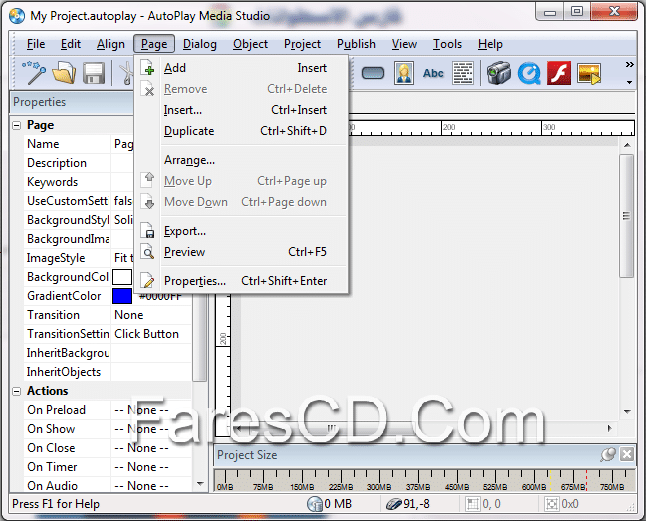
Task: Select the Keywords property row
Action: click(x=78, y=182)
